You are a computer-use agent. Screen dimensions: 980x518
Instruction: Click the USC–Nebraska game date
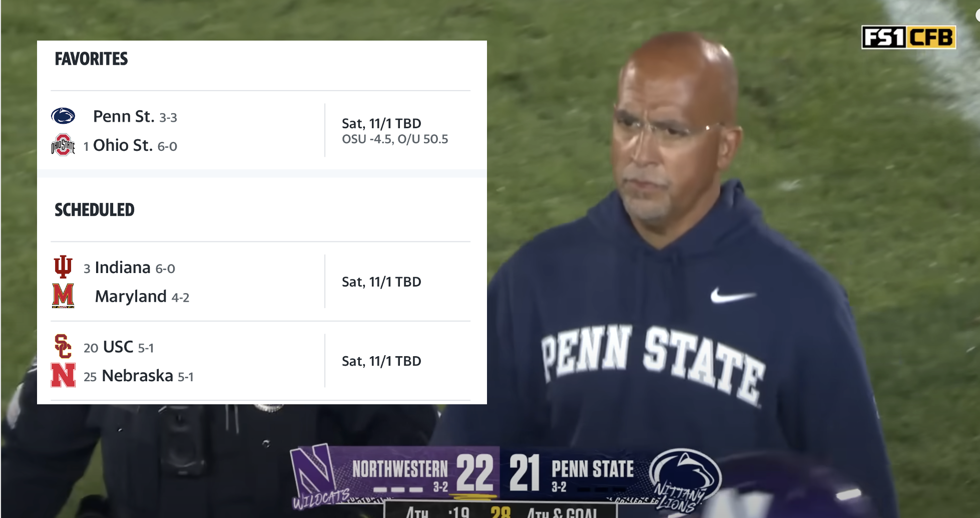381,361
